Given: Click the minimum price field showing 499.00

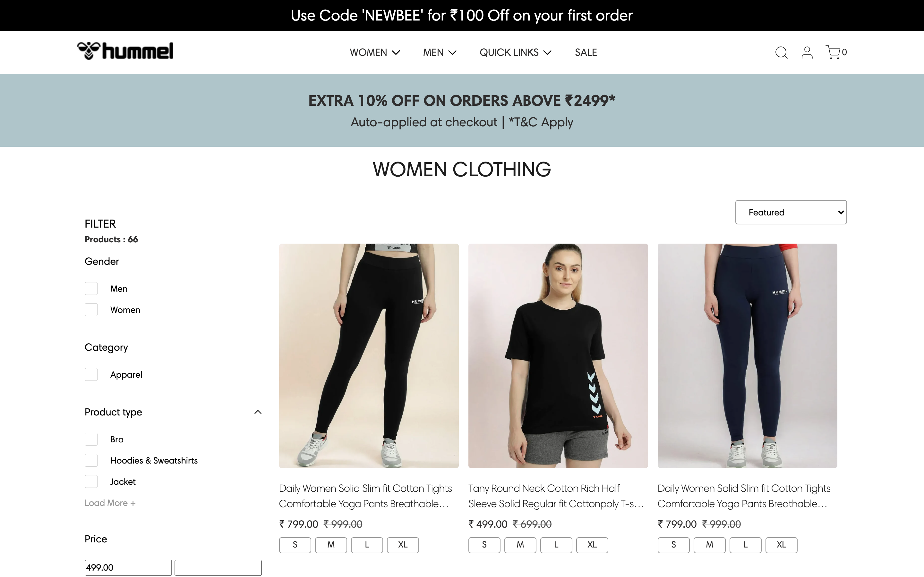Looking at the screenshot, I should click(128, 567).
